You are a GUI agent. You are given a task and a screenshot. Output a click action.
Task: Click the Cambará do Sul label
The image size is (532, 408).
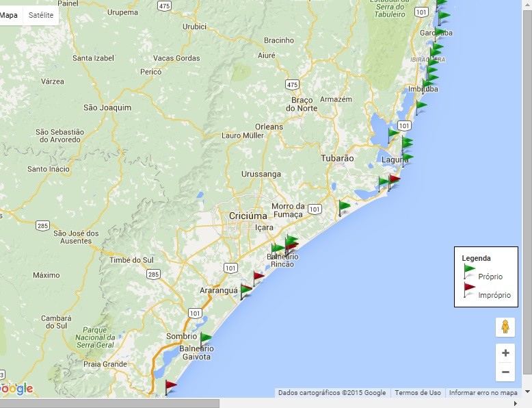pyautogui.click(x=56, y=322)
